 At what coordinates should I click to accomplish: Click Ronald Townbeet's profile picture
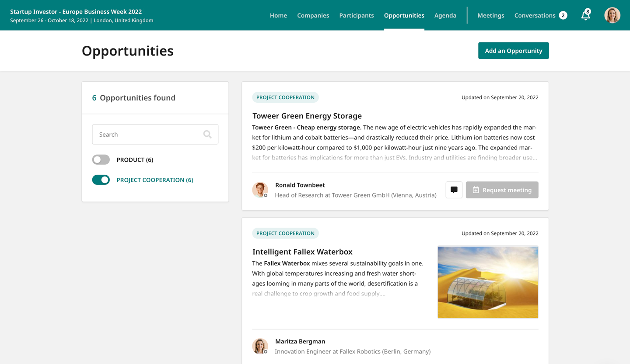(260, 190)
